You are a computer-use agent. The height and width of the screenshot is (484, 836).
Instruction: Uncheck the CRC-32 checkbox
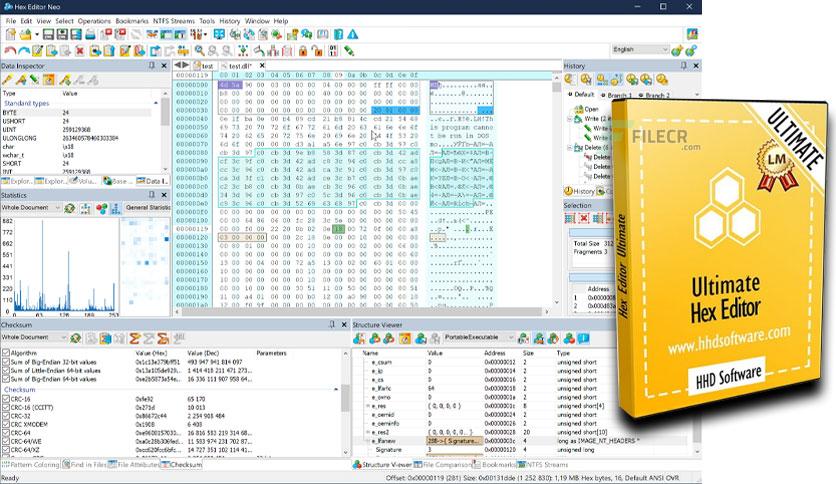pyautogui.click(x=6, y=416)
